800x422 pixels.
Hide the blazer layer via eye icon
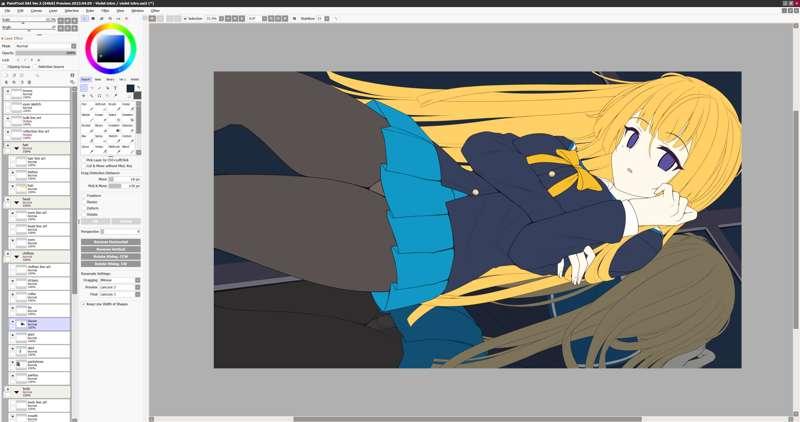click(x=13, y=322)
